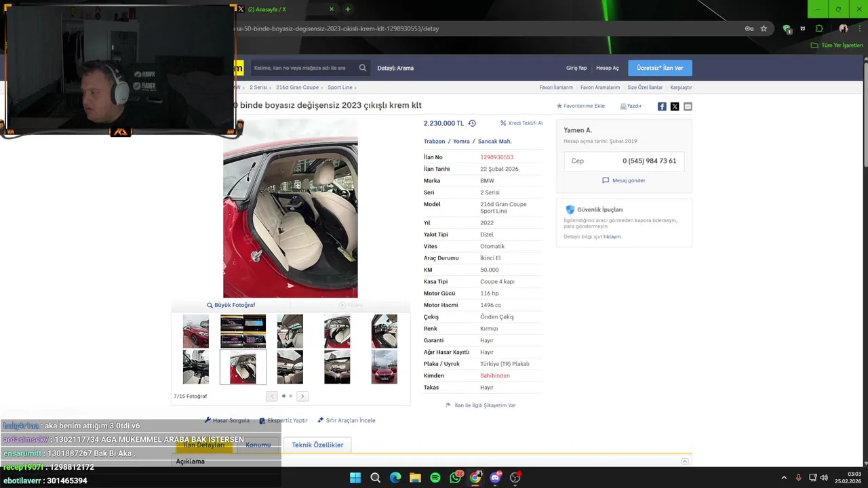868x488 pixels.
Task: Go to next thumbnail page
Action: click(302, 396)
